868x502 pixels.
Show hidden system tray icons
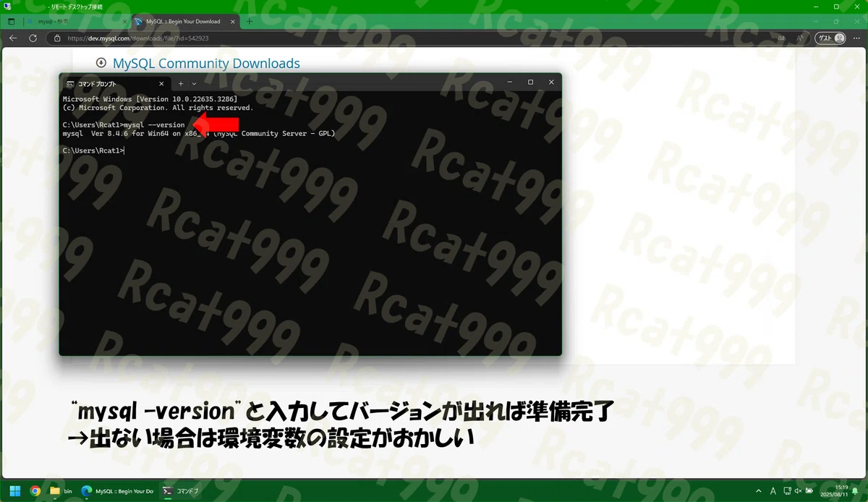tap(759, 490)
